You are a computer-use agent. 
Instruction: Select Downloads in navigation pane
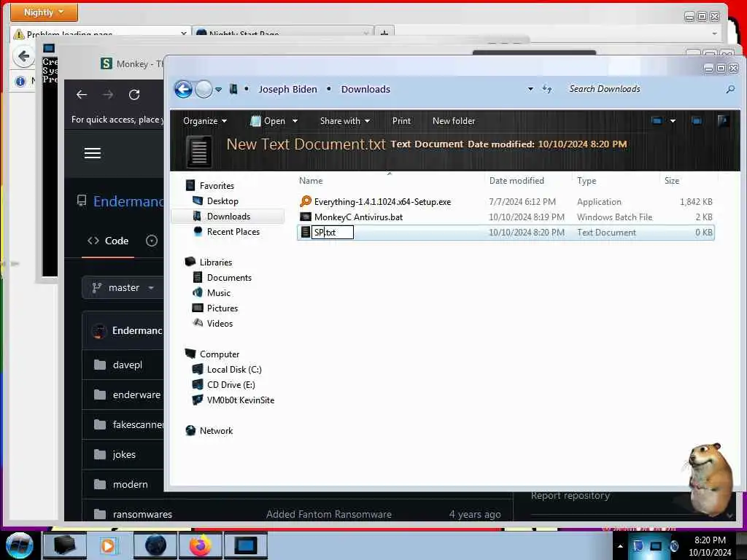[x=228, y=216]
